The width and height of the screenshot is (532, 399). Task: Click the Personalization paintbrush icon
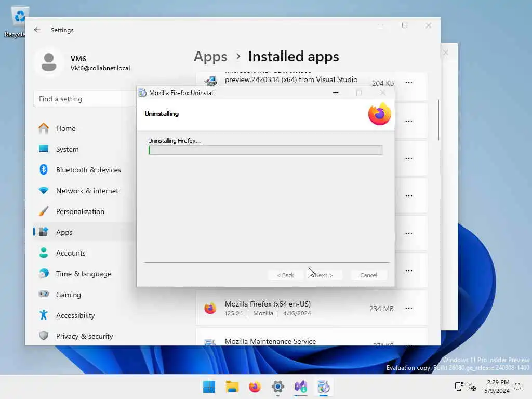click(x=44, y=211)
